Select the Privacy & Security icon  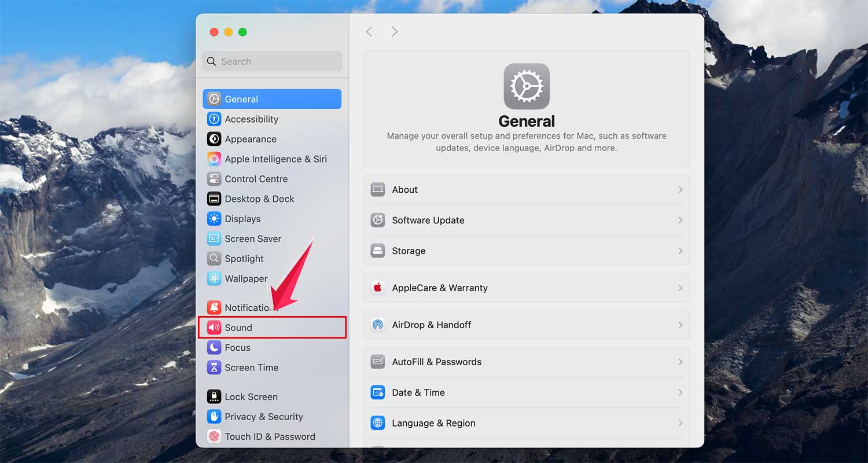click(214, 417)
